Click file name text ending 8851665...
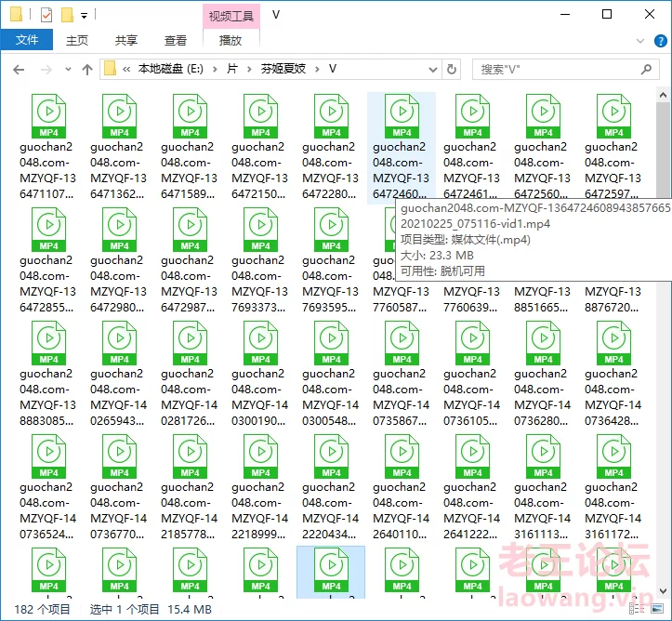This screenshot has height=621, width=672. (x=542, y=299)
